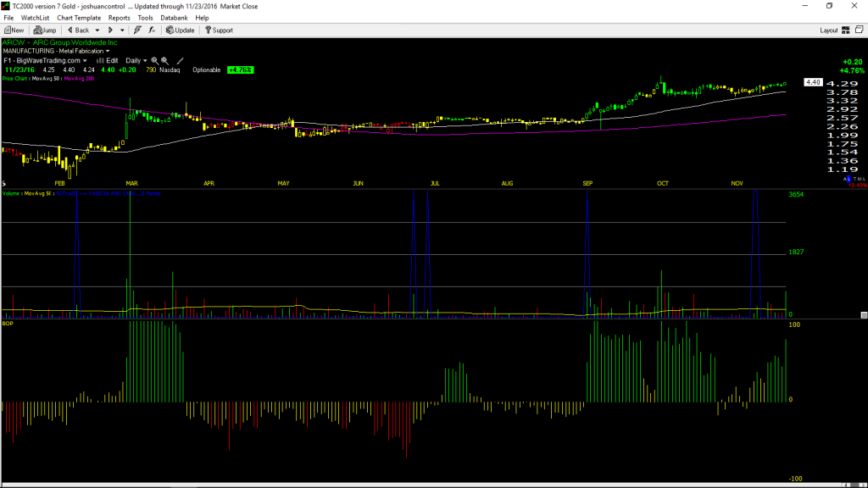
Task: Open Support from the toolbar
Action: [x=220, y=30]
